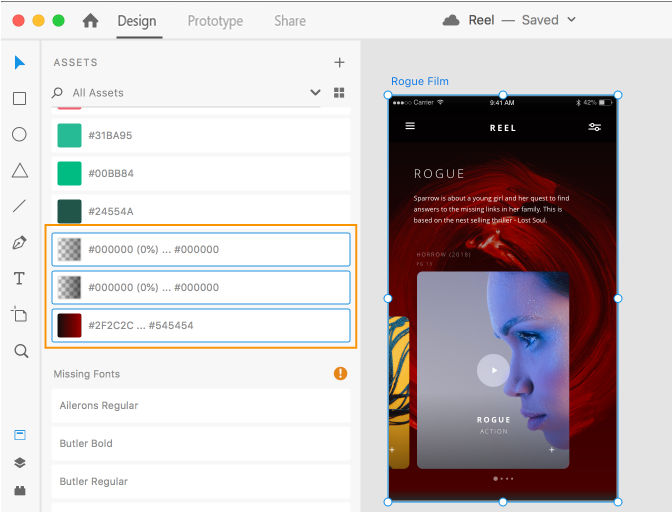The image size is (672, 512).
Task: Click the Sparrow description paragraph in artboard
Action: pyautogui.click(x=491, y=209)
